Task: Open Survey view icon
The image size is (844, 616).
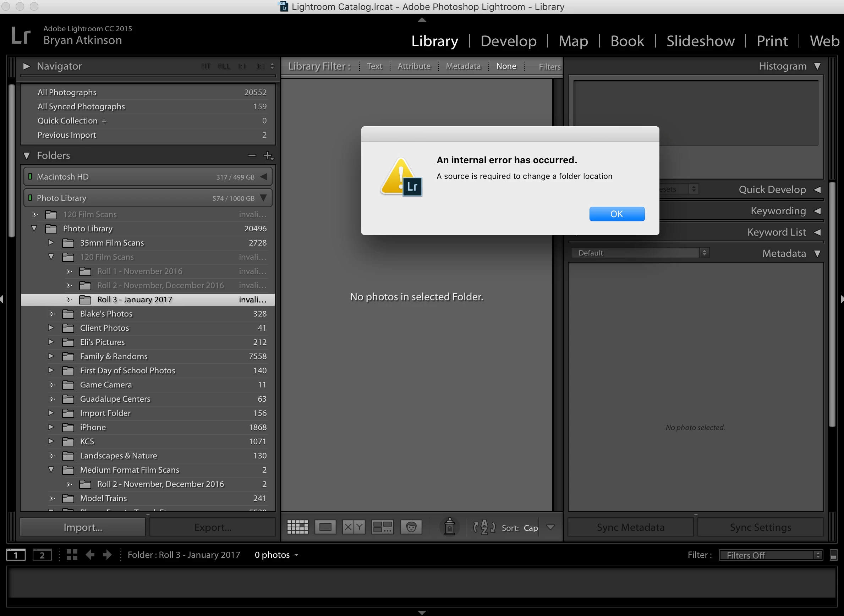Action: point(382,527)
